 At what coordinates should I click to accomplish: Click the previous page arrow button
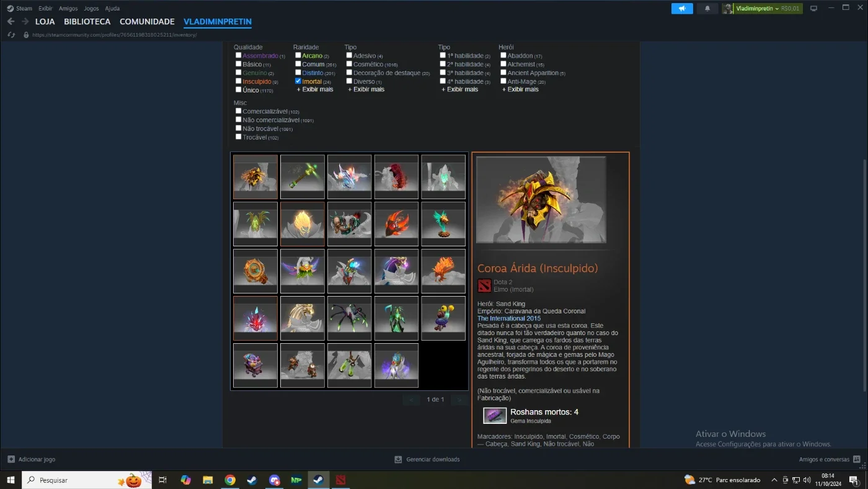(x=411, y=400)
